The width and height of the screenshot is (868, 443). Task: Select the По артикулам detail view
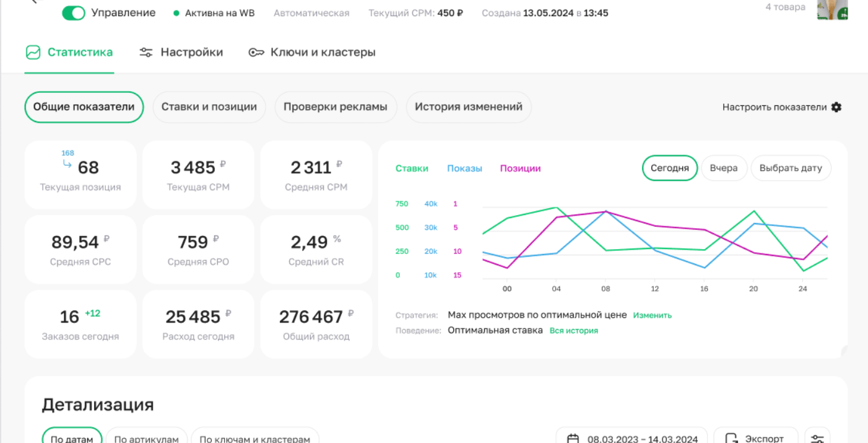(x=147, y=439)
